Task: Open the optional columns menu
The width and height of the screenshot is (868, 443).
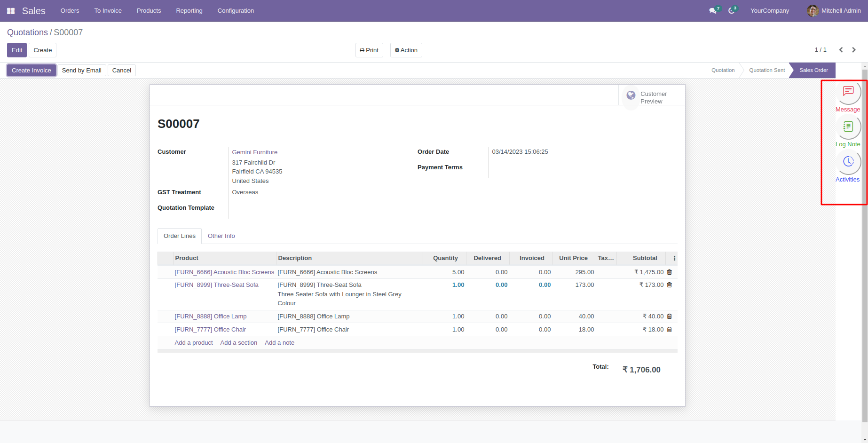Action: [674, 258]
